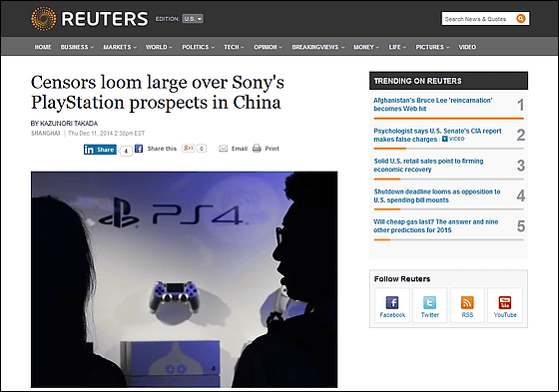
Task: Expand the Markets menu
Action: click(x=120, y=47)
